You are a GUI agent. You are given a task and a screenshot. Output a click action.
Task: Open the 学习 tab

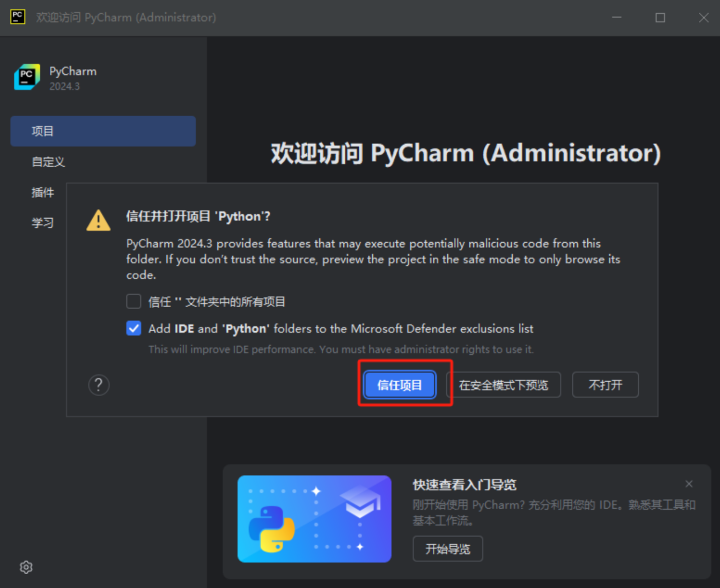(x=43, y=223)
